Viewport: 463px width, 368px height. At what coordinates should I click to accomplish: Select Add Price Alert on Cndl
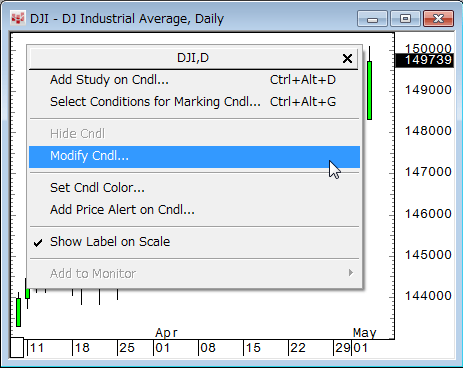[x=194, y=210]
